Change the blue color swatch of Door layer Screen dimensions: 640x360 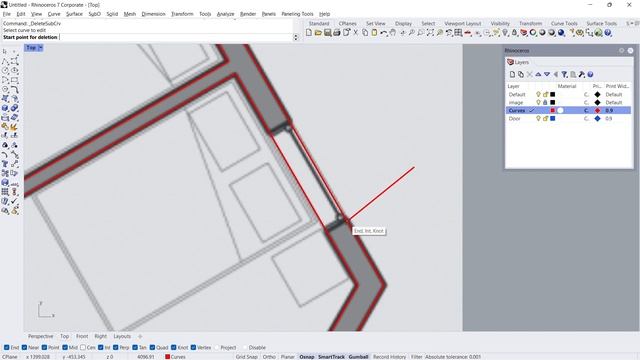(553, 118)
